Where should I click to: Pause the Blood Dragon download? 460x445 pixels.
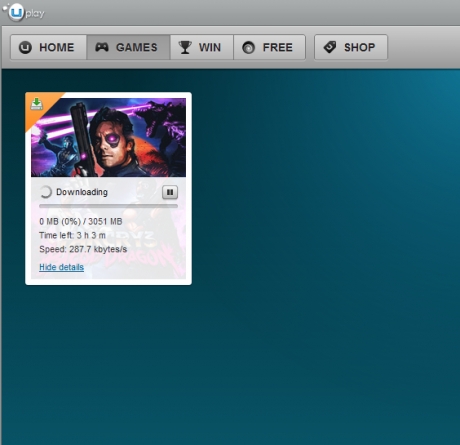coord(170,192)
